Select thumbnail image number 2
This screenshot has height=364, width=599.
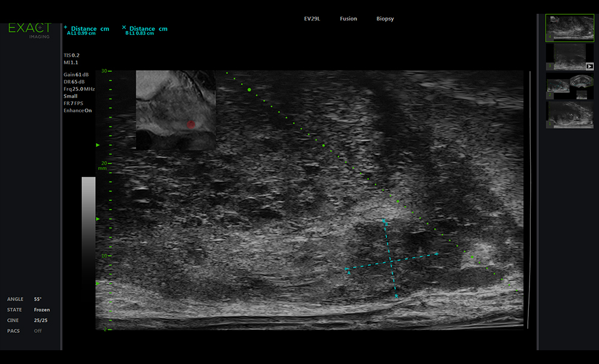pos(569,57)
